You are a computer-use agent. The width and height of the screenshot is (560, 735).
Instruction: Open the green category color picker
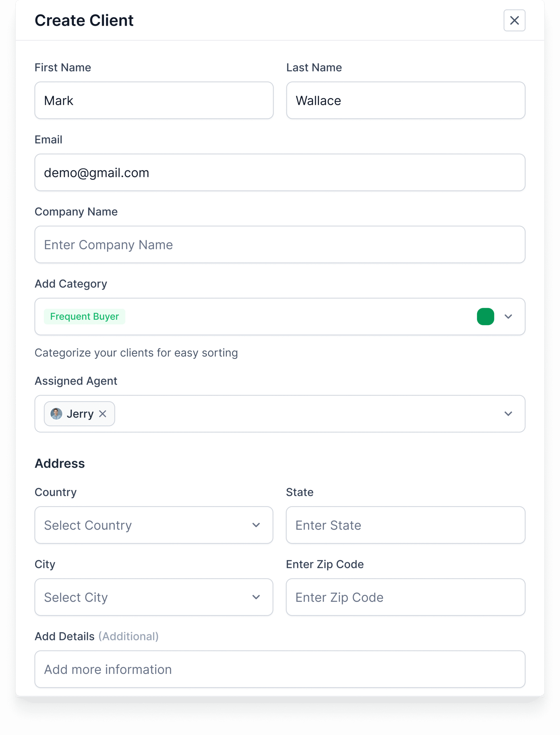click(485, 316)
